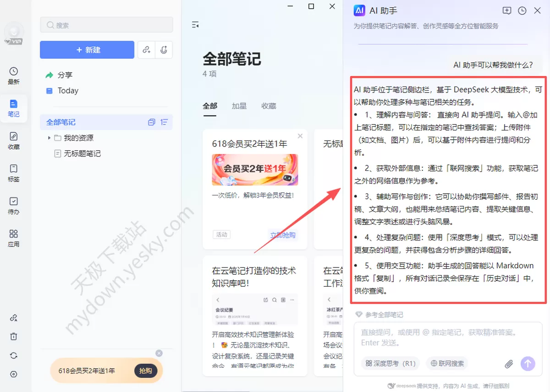
Task: Click the back arrow in 会议纪要 preview
Action: pos(218,300)
